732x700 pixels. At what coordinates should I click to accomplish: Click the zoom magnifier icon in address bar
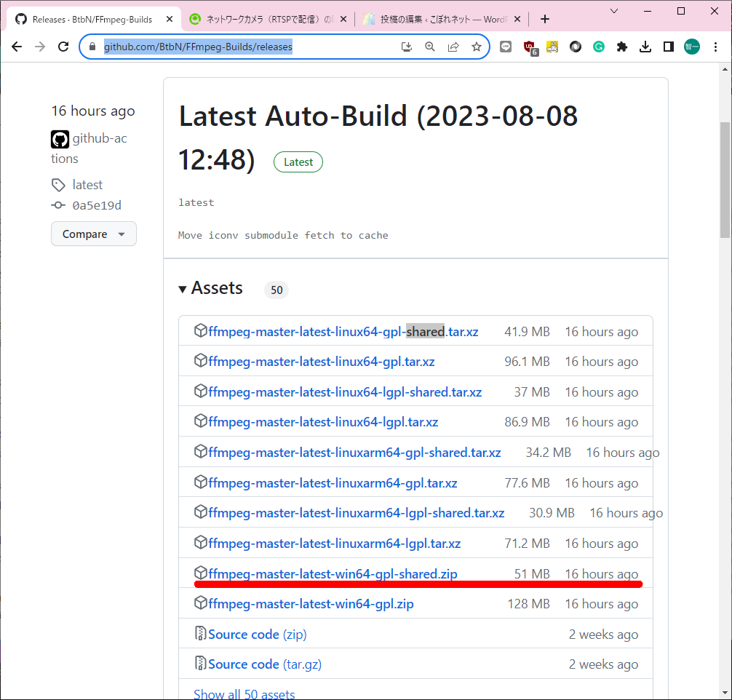tap(430, 47)
